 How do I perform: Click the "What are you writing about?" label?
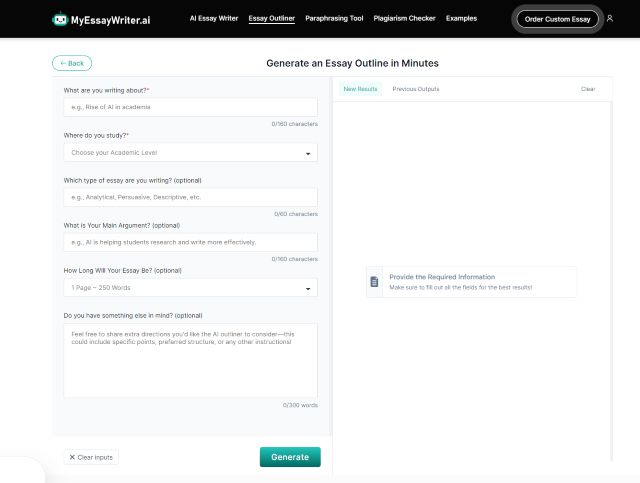[x=106, y=90]
